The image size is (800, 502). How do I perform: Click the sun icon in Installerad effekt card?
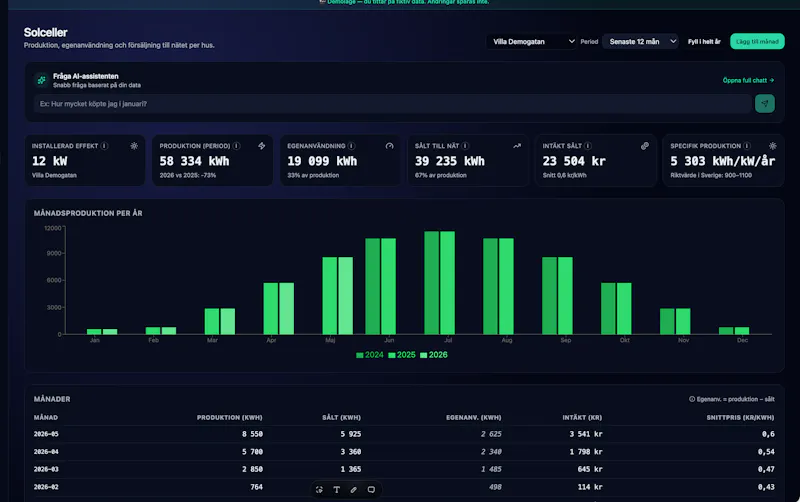tap(134, 146)
